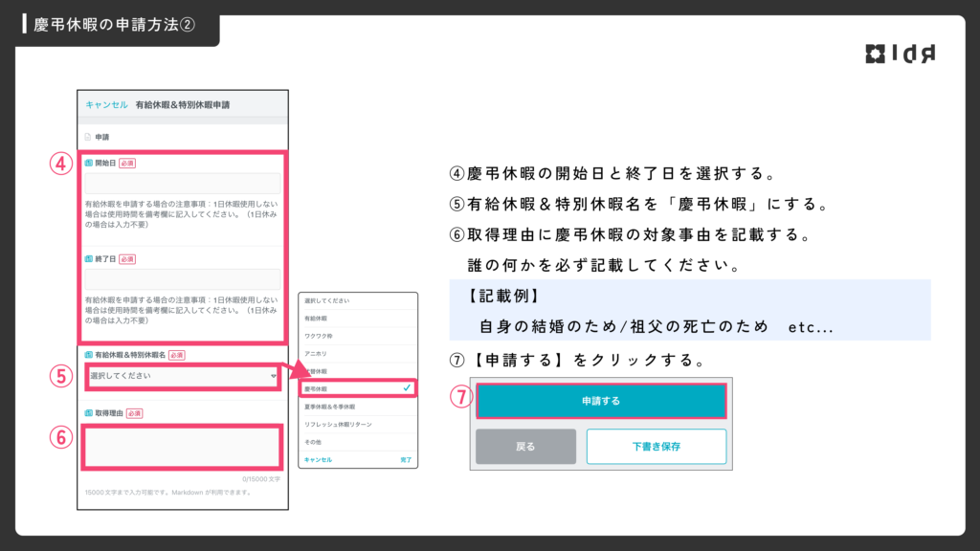Click the field icon next to 終了日
This screenshot has height=551, width=980.
88,259
